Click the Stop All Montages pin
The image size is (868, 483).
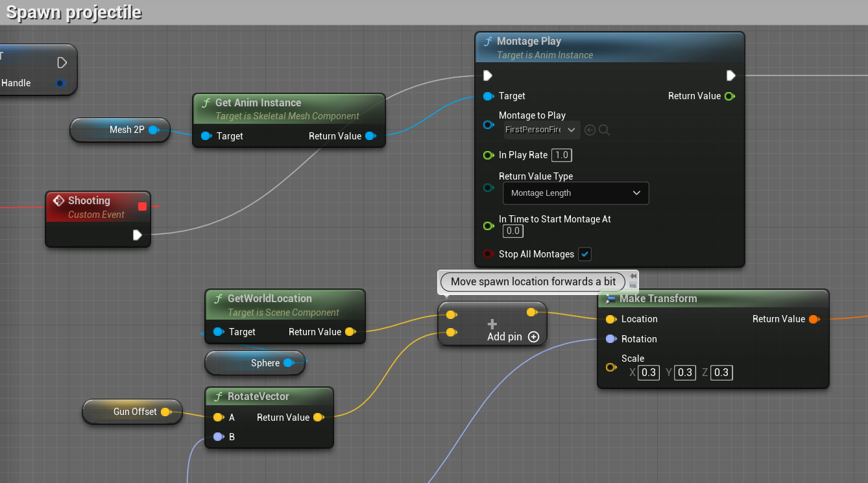488,254
